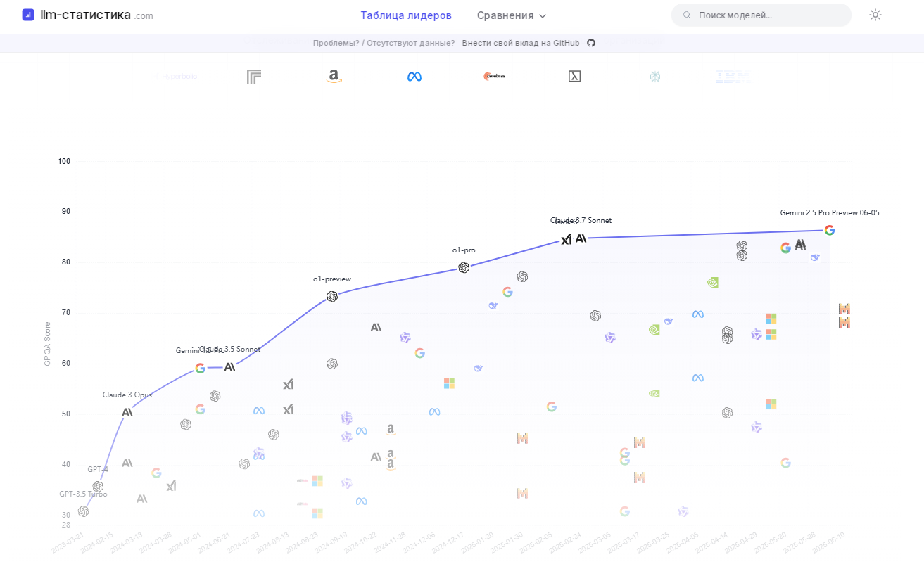Click the 2025-06-10 date axis label
Screen dimensions: 924x569
[x=829, y=542]
